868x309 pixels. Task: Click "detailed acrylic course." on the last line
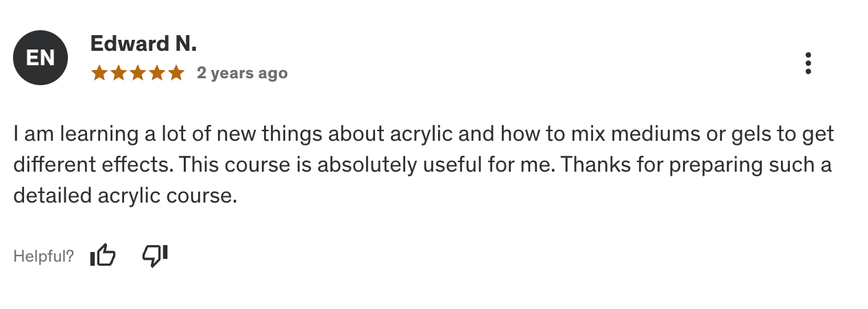pyautogui.click(x=125, y=196)
